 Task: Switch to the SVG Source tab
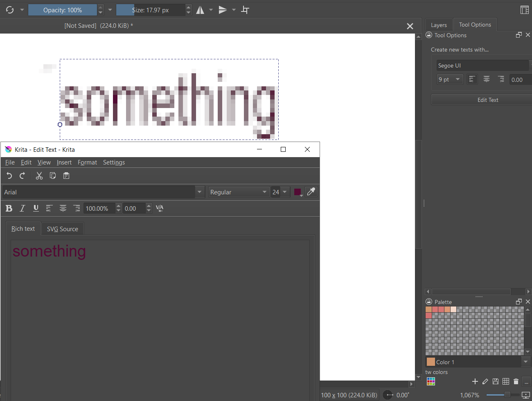point(63,229)
